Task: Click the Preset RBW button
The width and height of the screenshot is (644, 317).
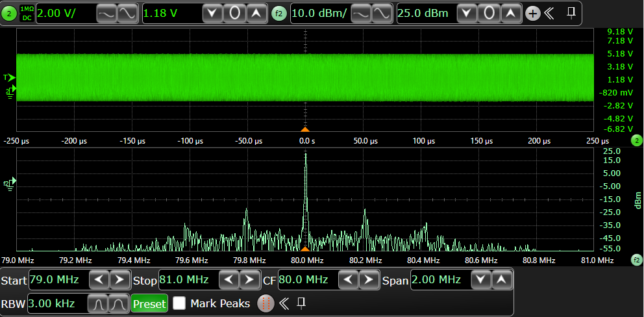Action: pyautogui.click(x=149, y=304)
